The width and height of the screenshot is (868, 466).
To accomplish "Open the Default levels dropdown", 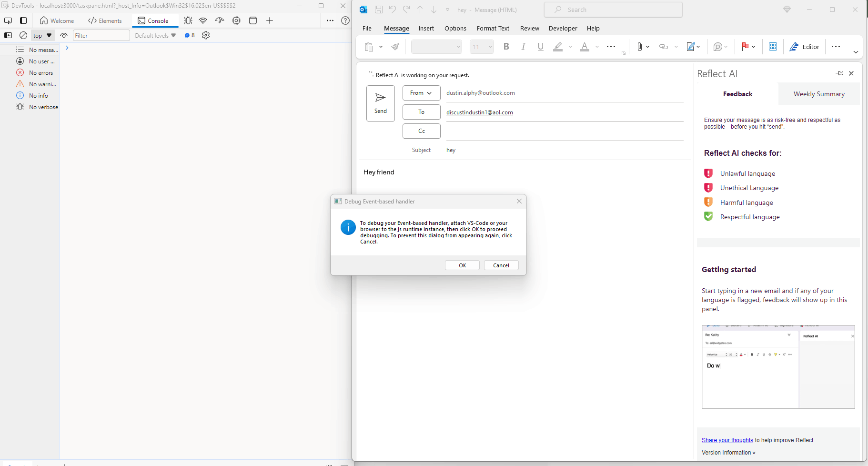I will point(155,35).
